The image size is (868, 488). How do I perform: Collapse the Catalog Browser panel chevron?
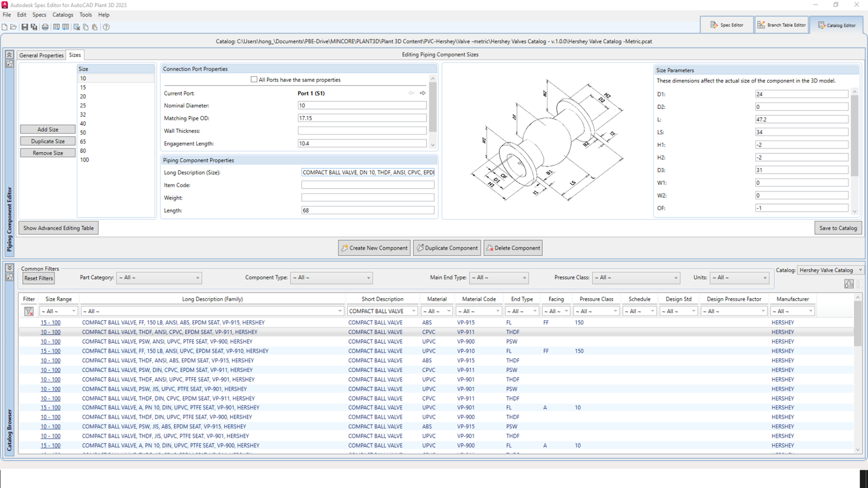(9, 268)
